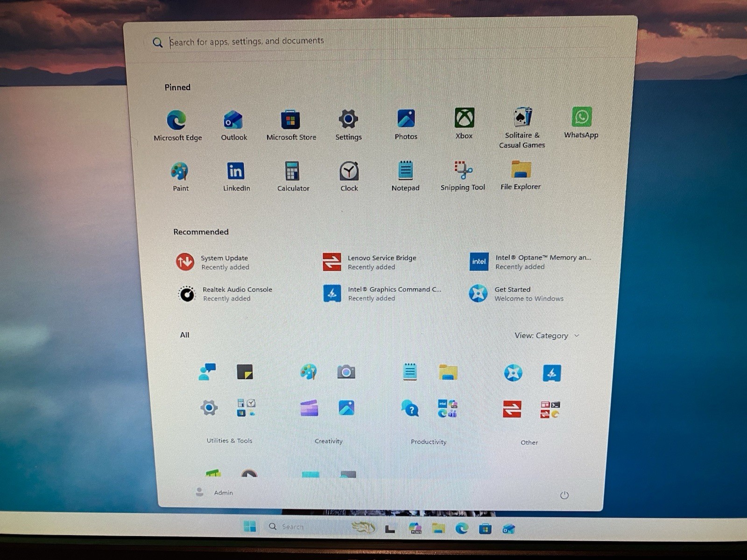Expand more apps in Productivity category
747x560 pixels.
point(448,409)
